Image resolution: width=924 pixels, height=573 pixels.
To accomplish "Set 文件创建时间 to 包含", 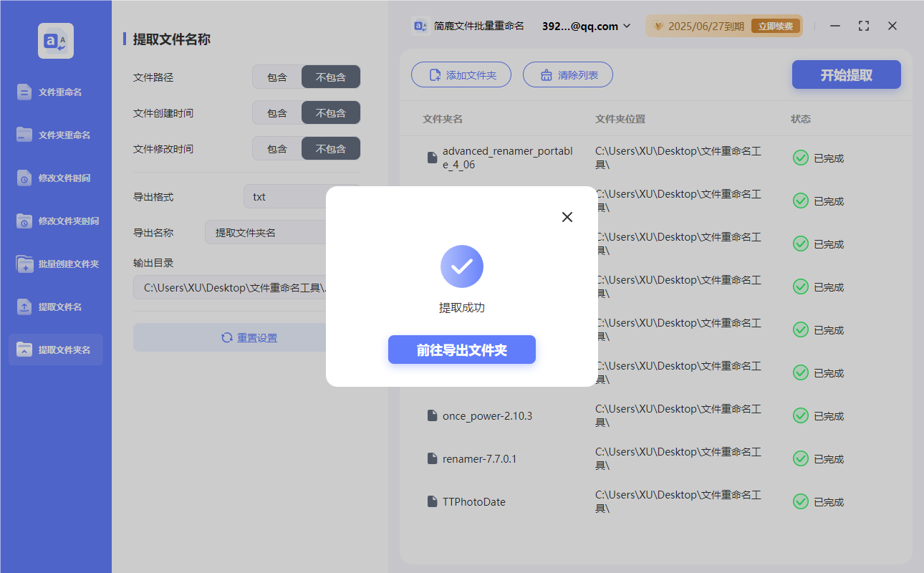I will pyautogui.click(x=277, y=112).
